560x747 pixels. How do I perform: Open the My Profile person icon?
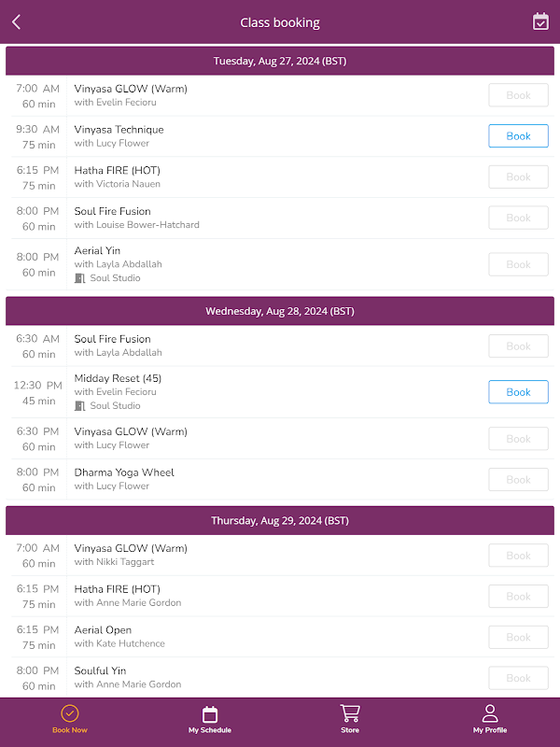tap(490, 714)
